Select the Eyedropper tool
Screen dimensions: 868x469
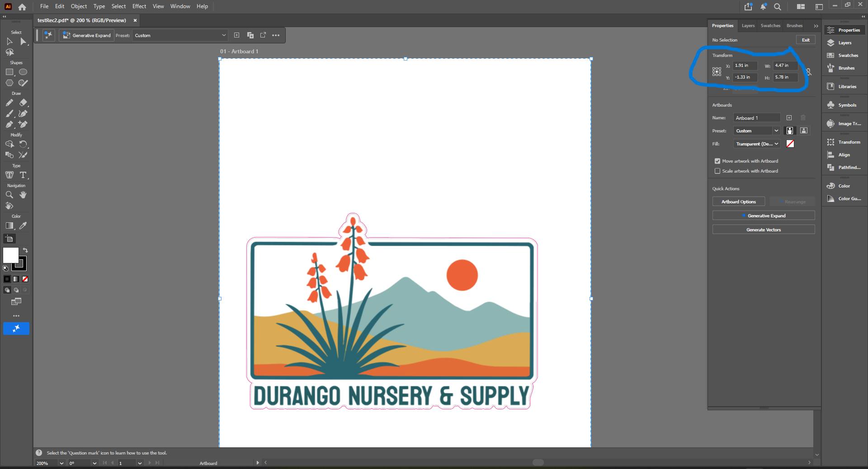[24, 225]
